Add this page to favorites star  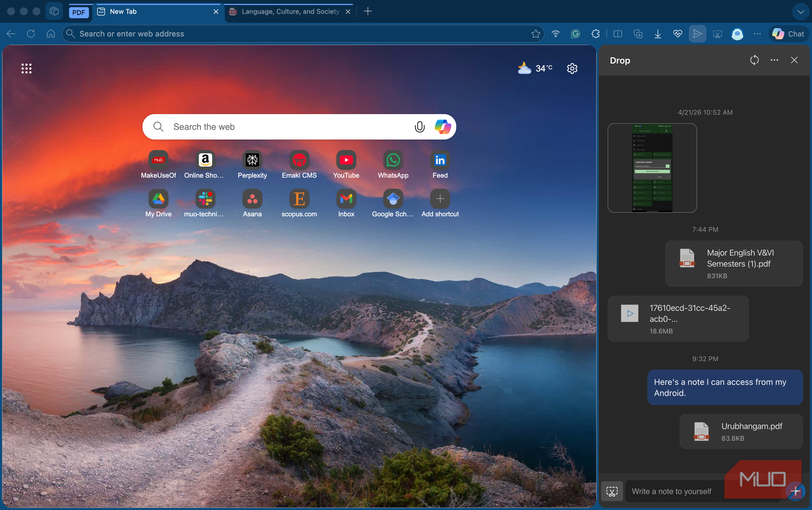pos(536,34)
